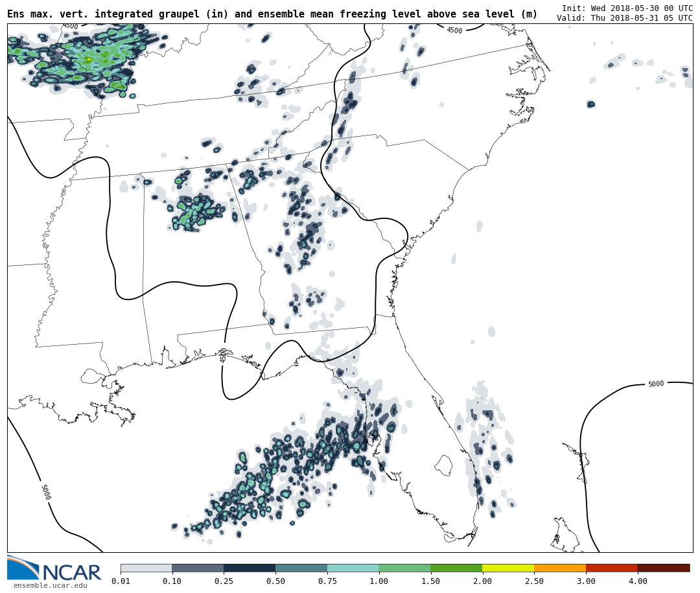Click the 0.01 colorbar tick label

pos(121,581)
